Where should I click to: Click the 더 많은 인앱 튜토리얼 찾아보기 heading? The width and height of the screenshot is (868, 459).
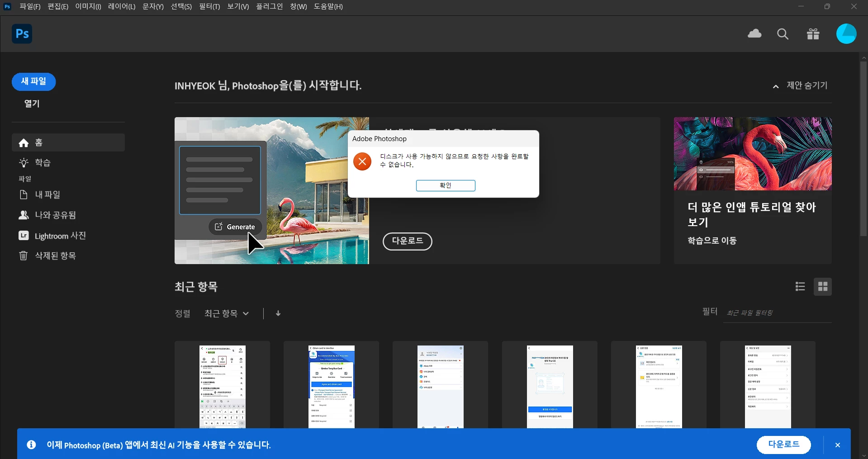pos(752,214)
